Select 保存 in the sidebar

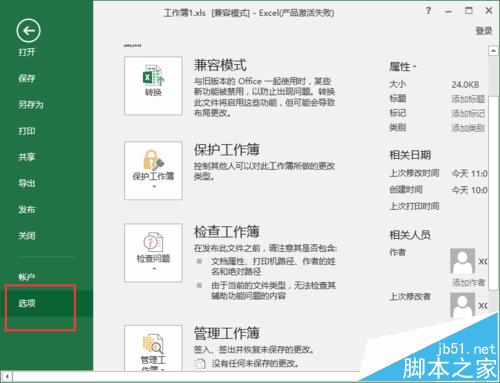coord(27,78)
